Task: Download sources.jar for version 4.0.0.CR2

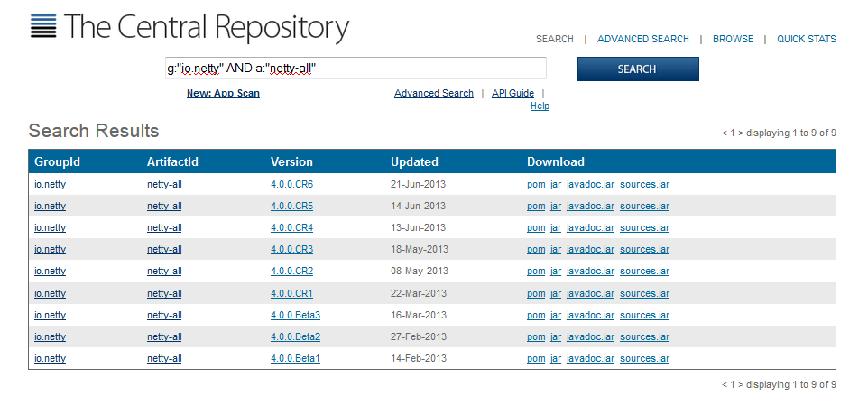Action: click(644, 271)
